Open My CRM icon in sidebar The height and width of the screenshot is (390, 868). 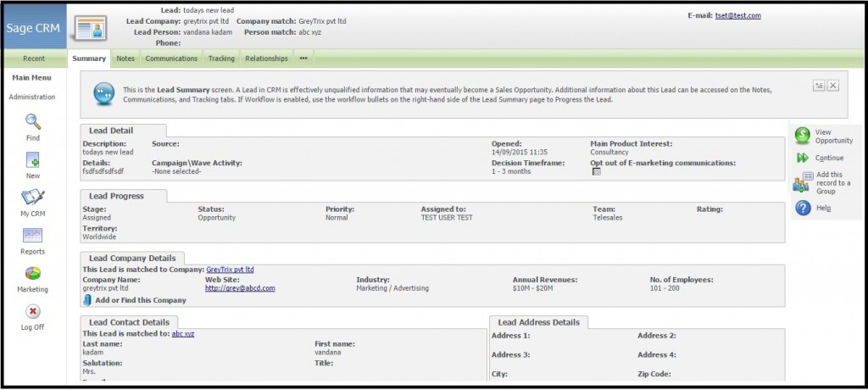pyautogui.click(x=34, y=198)
